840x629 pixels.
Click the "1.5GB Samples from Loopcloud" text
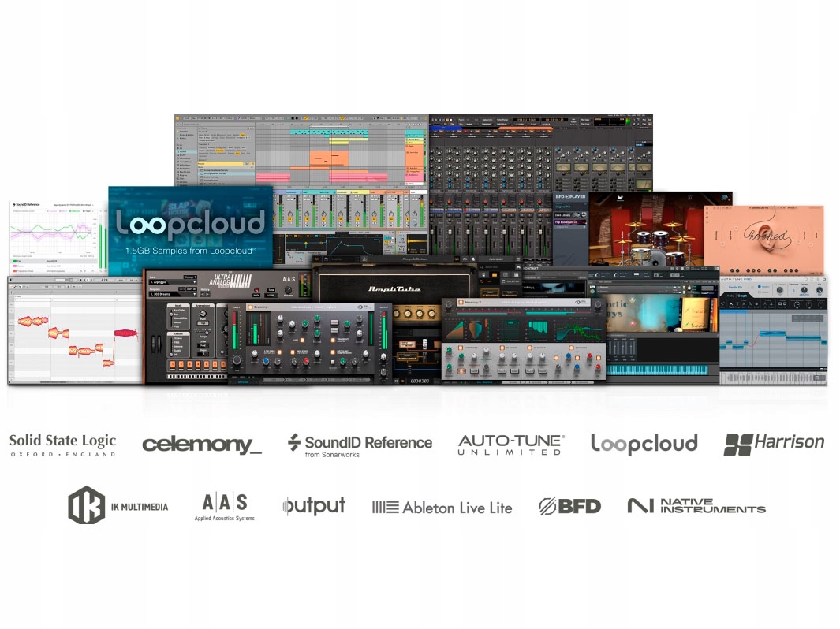pyautogui.click(x=191, y=251)
